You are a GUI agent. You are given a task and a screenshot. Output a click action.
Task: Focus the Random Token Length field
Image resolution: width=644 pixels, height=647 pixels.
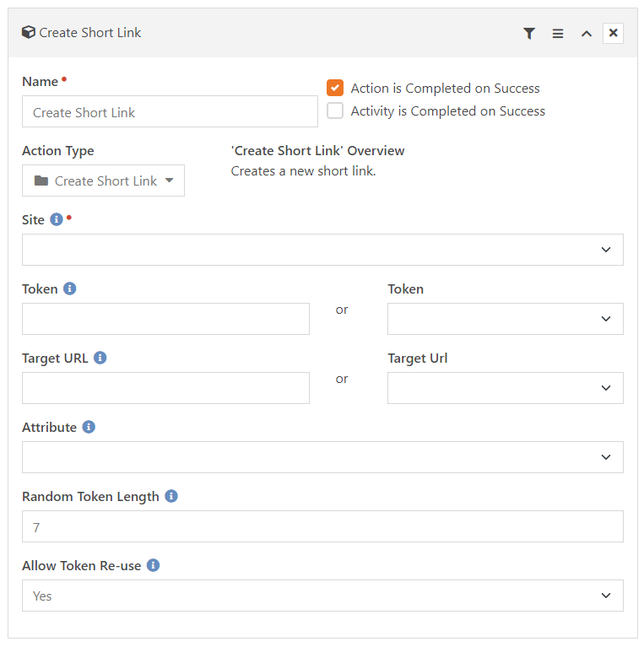point(322,526)
